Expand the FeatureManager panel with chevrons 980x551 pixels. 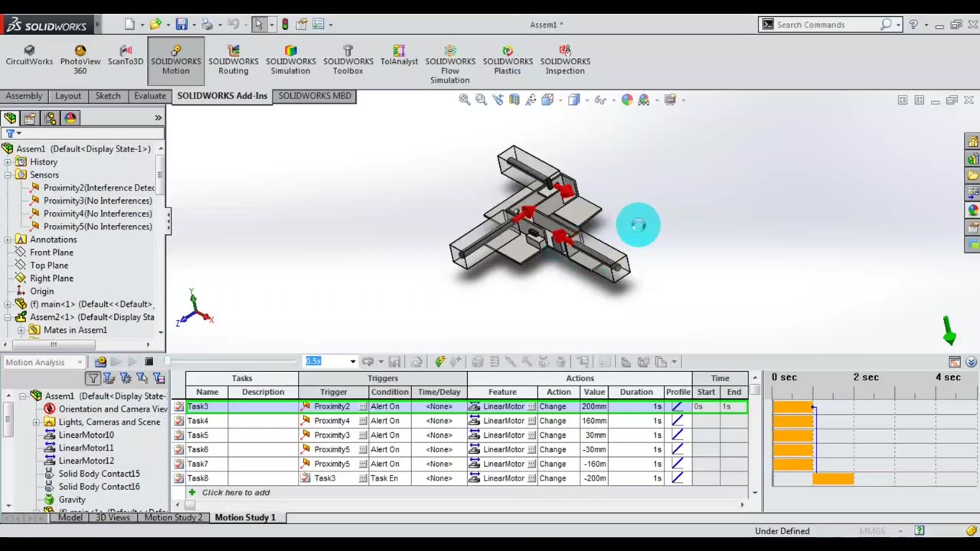(158, 118)
